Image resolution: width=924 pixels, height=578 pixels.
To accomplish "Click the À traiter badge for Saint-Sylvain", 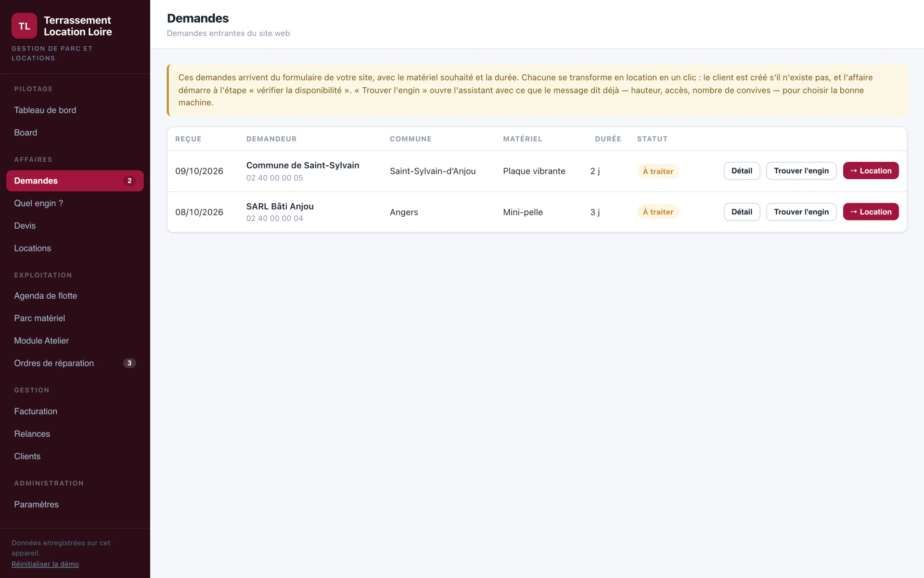I will (x=658, y=171).
